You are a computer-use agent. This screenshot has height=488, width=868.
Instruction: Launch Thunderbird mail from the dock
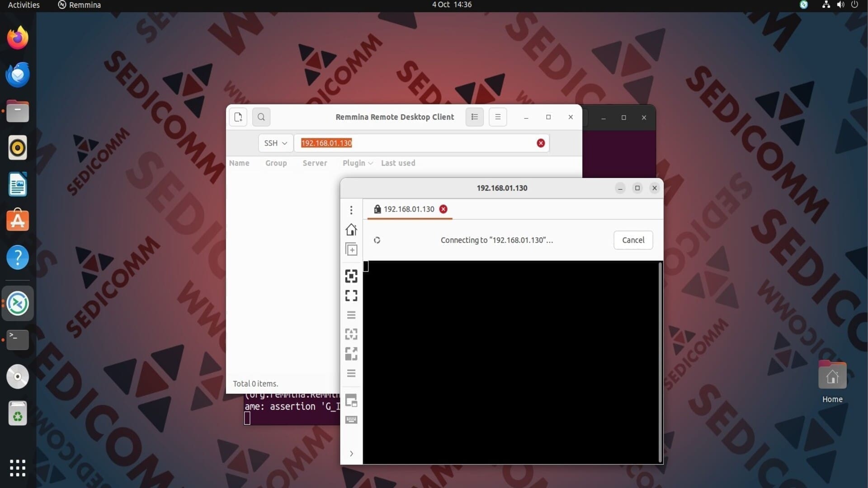coord(18,75)
